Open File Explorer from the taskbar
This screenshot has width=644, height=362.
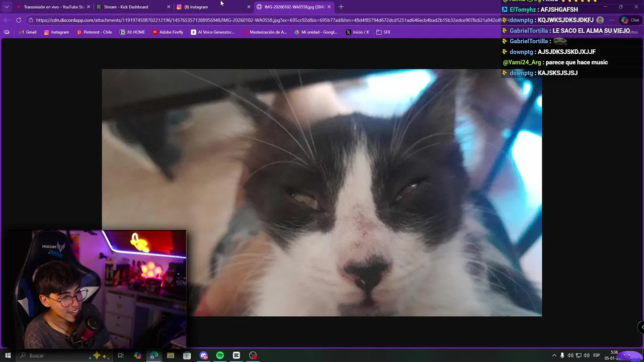coord(171,355)
